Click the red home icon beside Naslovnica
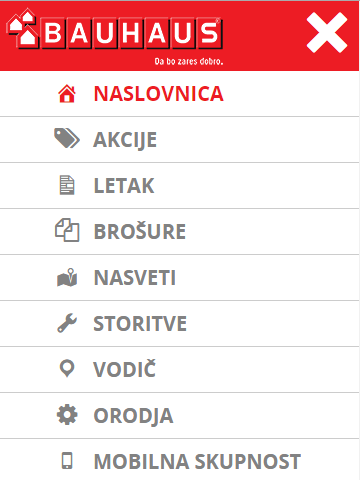Viewport: 360px width, 480px height. coord(67,94)
